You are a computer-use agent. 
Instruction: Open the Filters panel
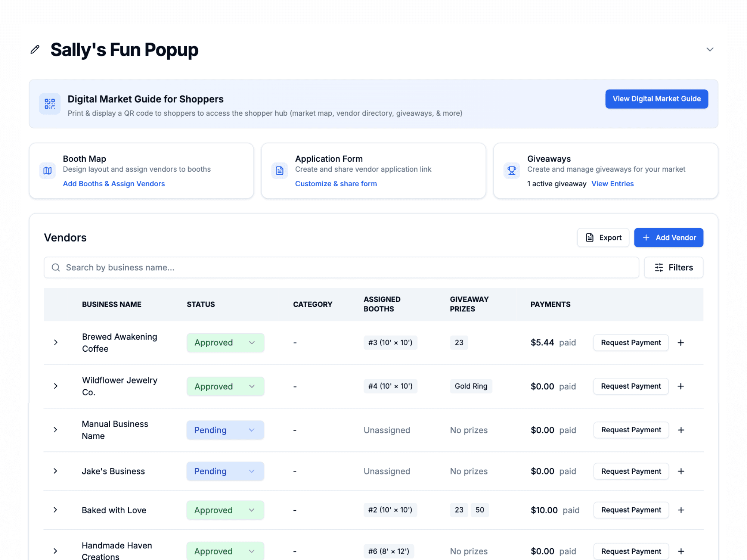click(673, 267)
